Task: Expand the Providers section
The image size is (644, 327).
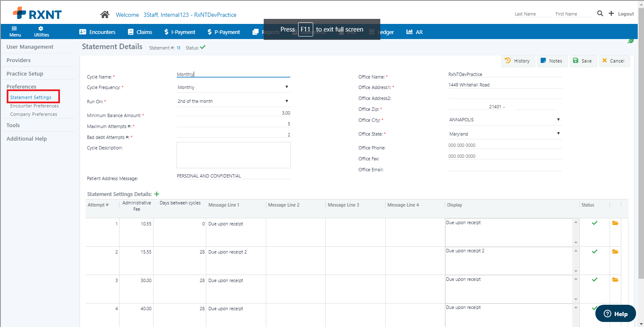Action: (19, 60)
